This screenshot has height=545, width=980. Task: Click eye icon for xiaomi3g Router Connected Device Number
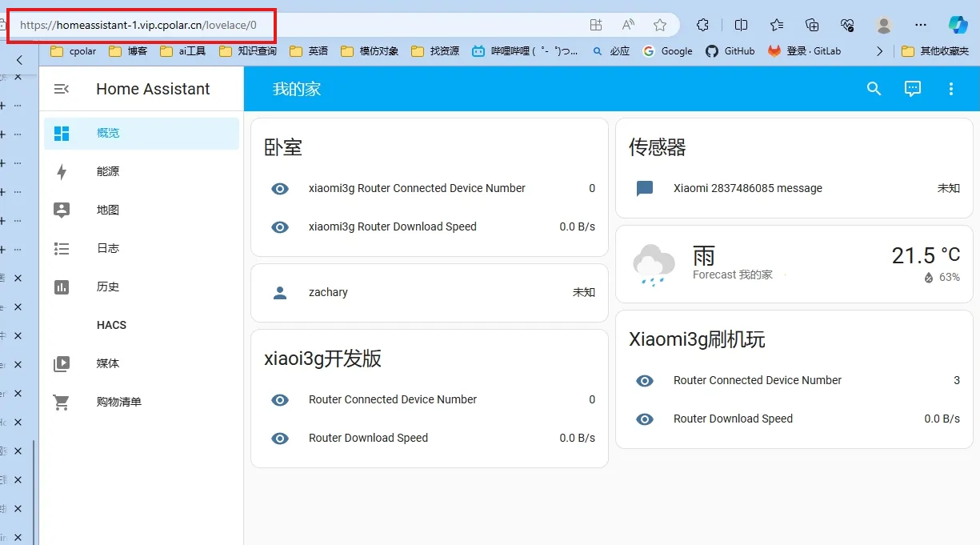[280, 189]
